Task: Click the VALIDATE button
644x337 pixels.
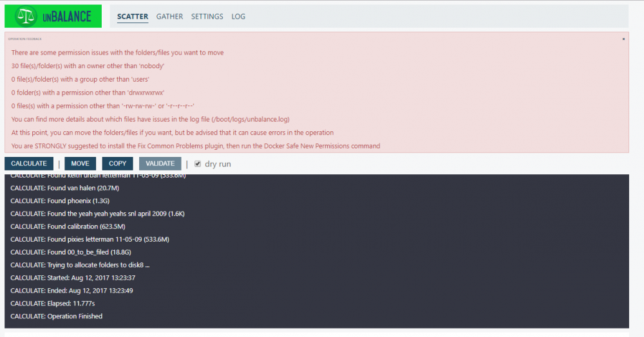Action: coord(160,163)
